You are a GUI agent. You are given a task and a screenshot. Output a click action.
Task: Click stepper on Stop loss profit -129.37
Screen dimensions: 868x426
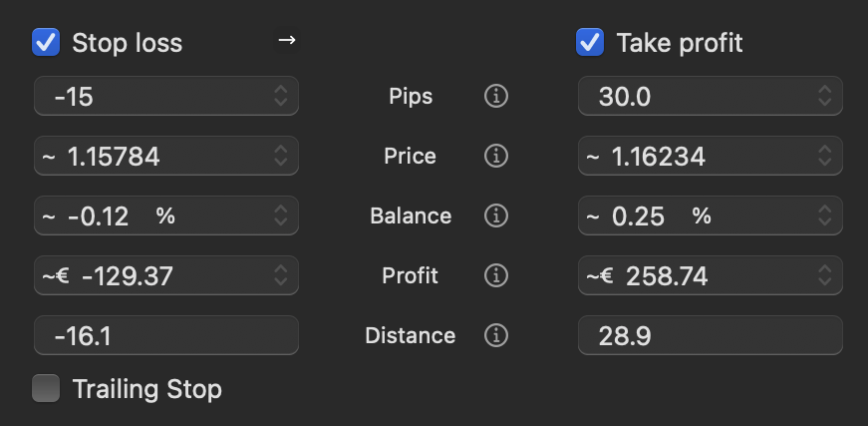click(281, 275)
